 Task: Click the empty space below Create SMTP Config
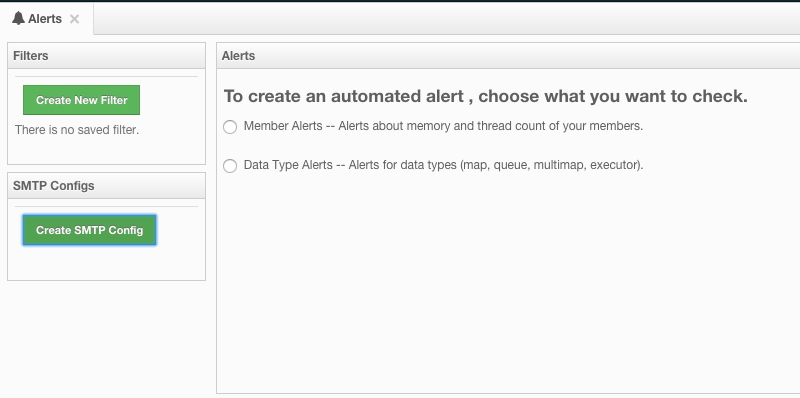pyautogui.click(x=107, y=262)
